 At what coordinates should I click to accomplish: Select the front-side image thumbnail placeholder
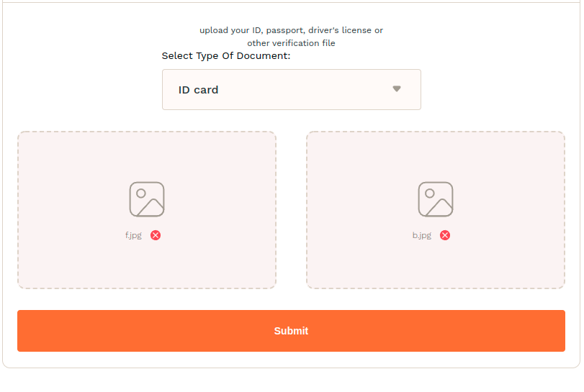tap(147, 199)
